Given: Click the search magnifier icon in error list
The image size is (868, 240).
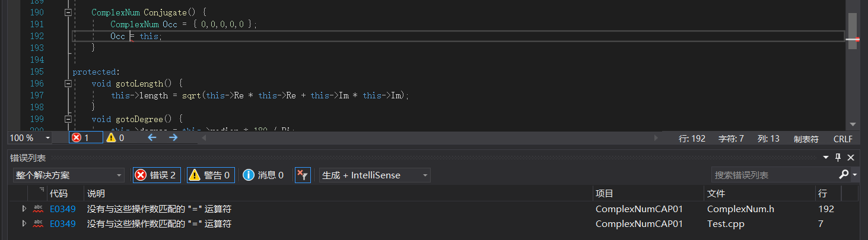Looking at the screenshot, I should pyautogui.click(x=844, y=175).
